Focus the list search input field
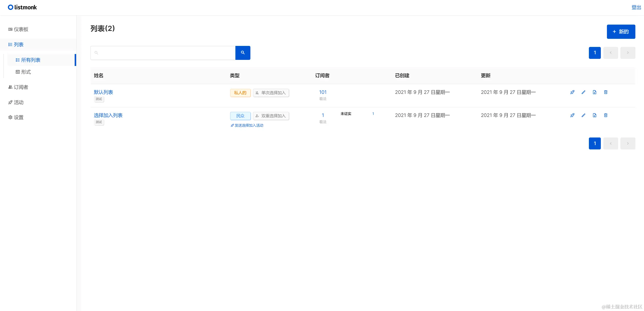 coord(165,53)
